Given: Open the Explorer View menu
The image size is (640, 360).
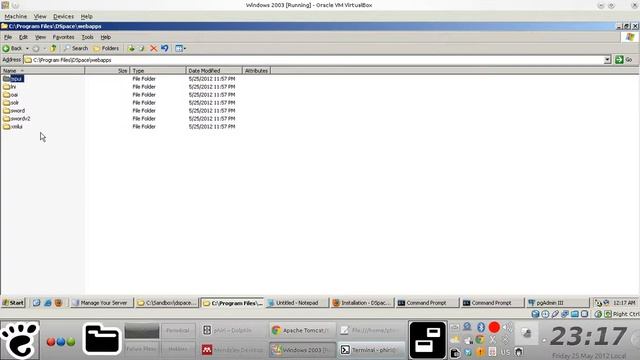Looking at the screenshot, I should coord(40,37).
